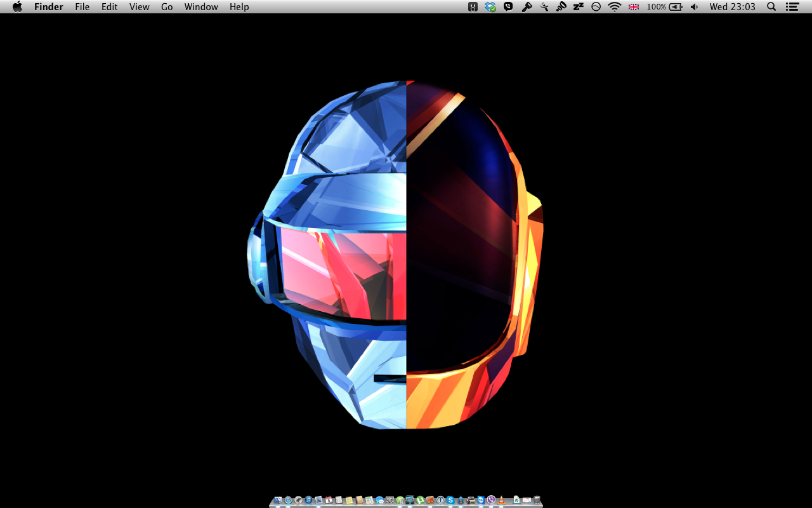Open the Go menu
This screenshot has width=812, height=508.
tap(167, 7)
